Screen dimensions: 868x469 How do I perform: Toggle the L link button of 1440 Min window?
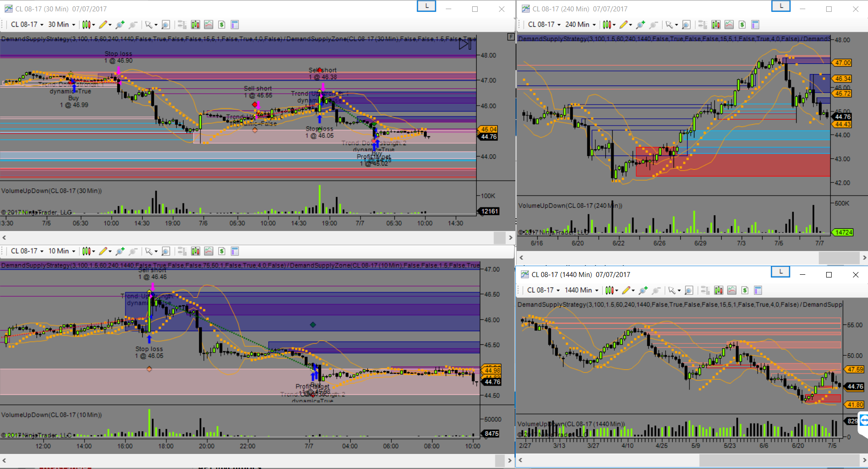781,272
